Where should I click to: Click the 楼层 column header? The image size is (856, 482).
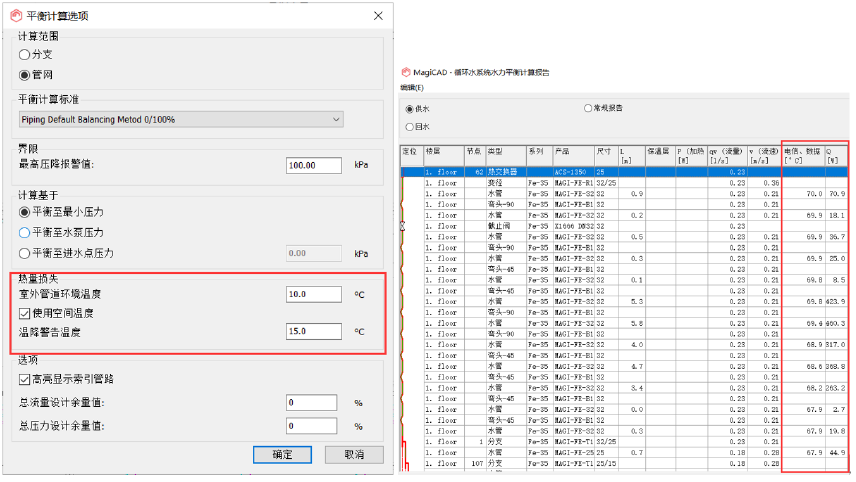(x=444, y=156)
